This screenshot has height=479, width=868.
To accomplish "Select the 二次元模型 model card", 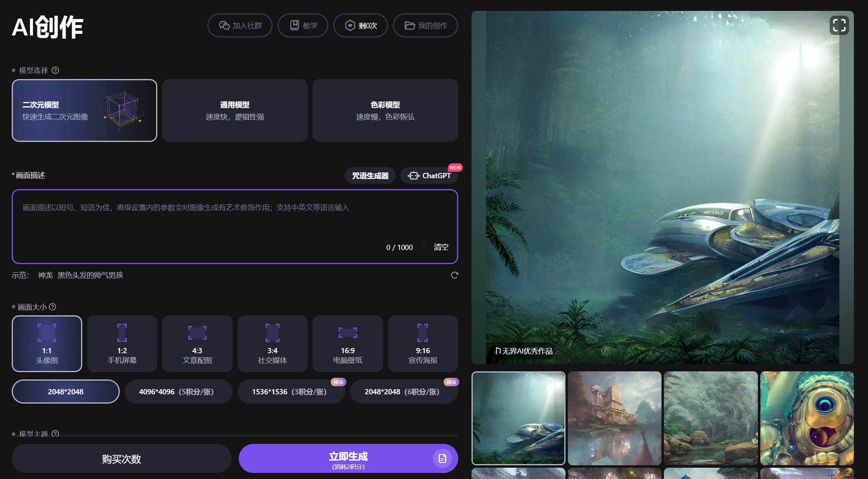I will (84, 110).
